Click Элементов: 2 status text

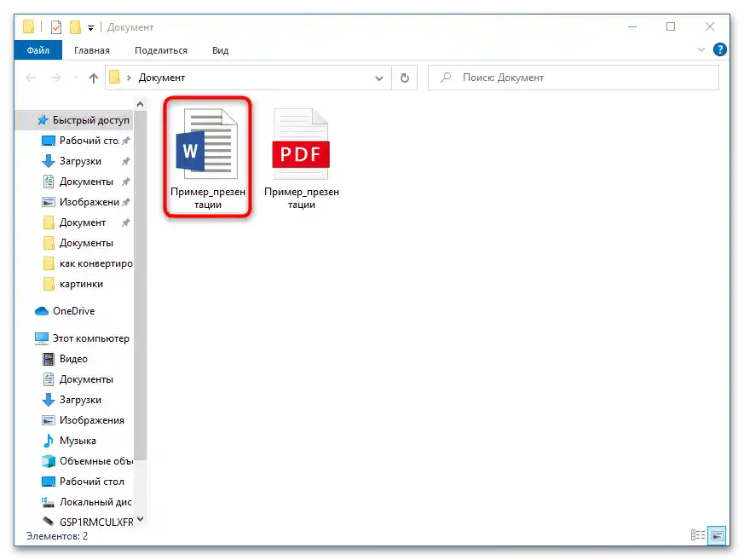click(x=57, y=536)
